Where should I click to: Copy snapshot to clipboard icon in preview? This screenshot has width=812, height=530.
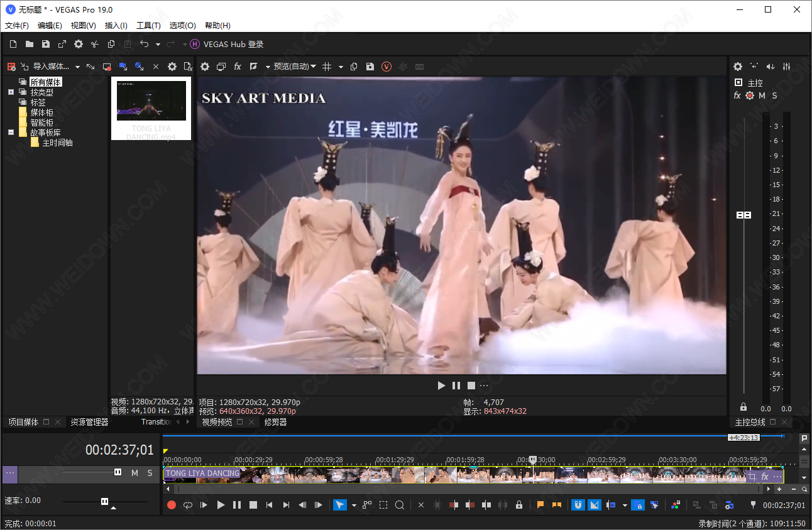point(354,67)
